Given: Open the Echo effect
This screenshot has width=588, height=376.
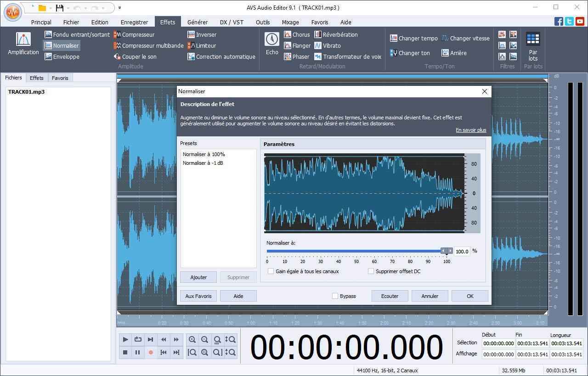Looking at the screenshot, I should [x=272, y=44].
